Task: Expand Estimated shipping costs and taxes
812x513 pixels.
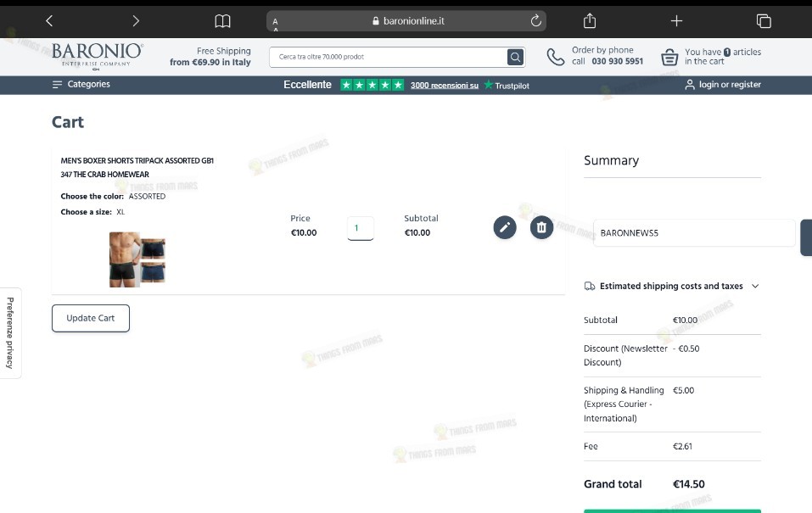Action: pos(672,286)
